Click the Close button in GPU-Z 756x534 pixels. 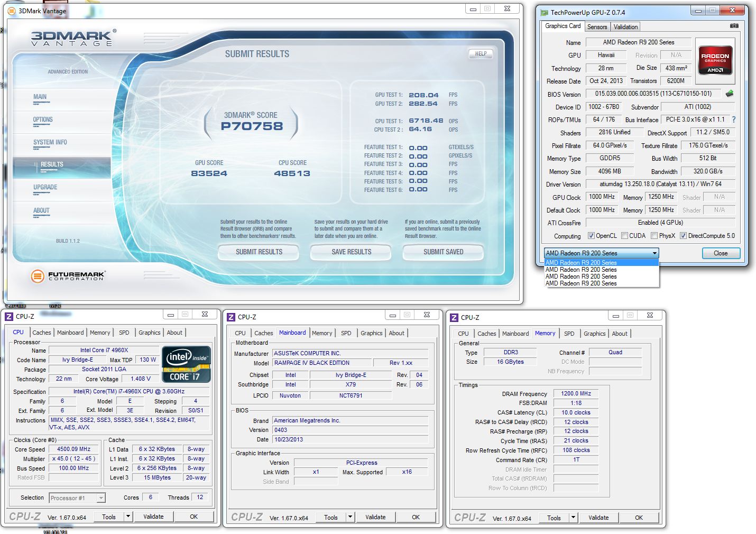721,253
